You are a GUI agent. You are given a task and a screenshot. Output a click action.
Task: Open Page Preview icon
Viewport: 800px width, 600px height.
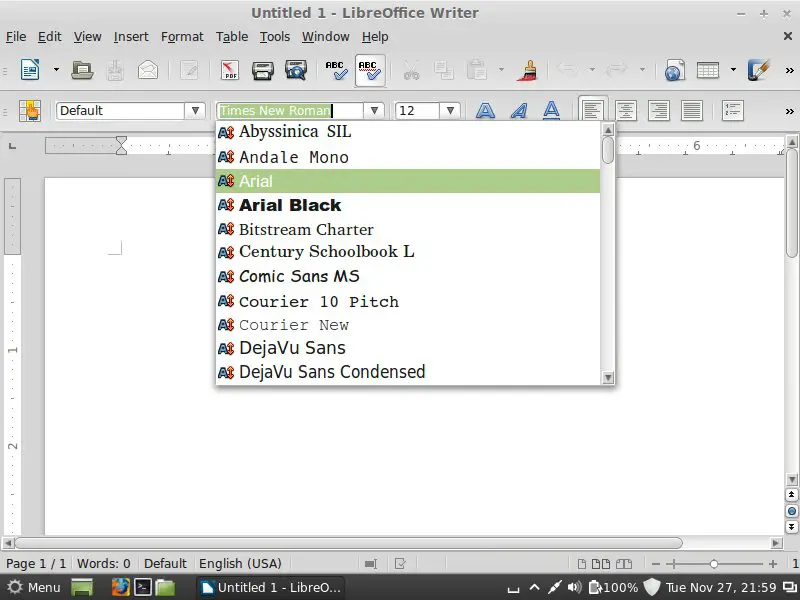coord(296,69)
